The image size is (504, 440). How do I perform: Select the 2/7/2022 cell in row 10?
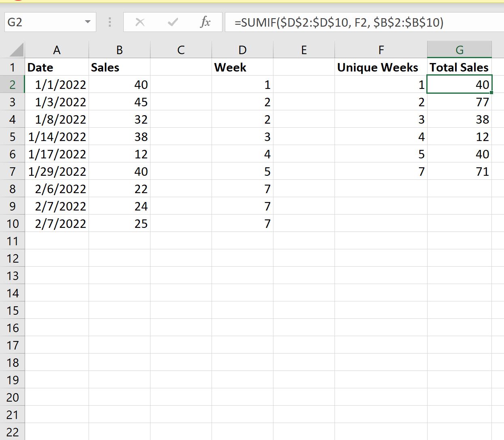pos(57,223)
